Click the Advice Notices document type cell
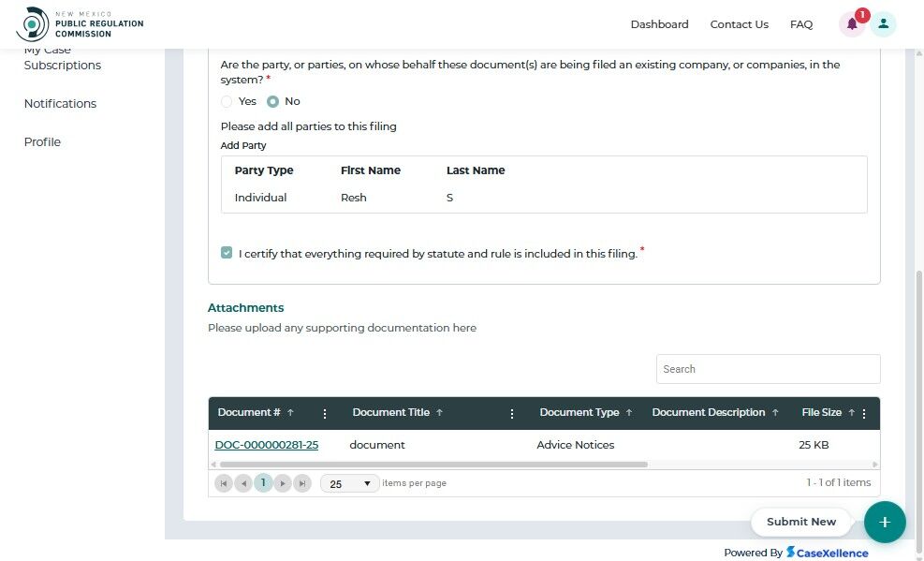 pyautogui.click(x=575, y=445)
